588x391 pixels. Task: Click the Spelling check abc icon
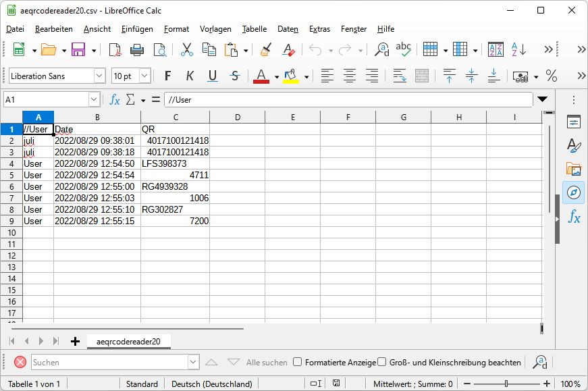coord(404,49)
